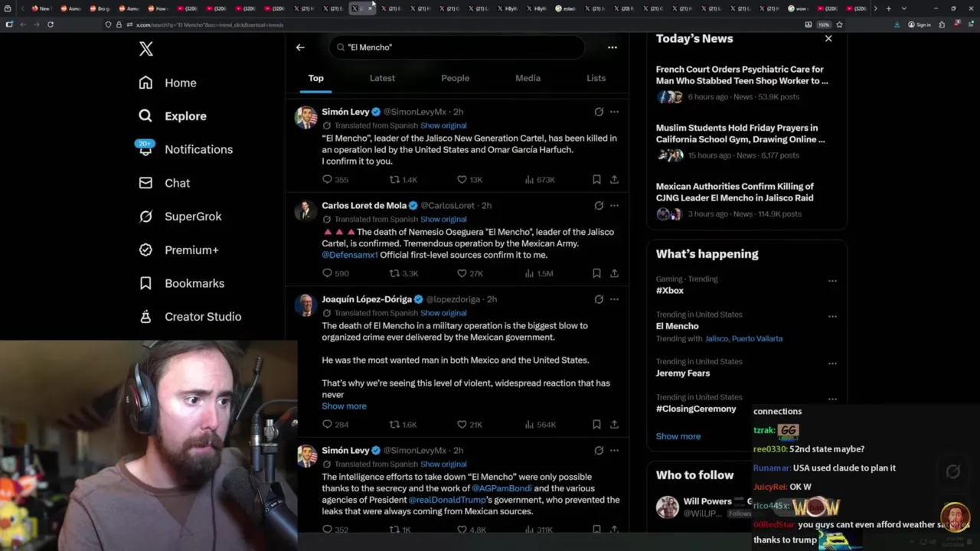Image resolution: width=980 pixels, height=551 pixels.
Task: Like the first Simón Levy post (13K)
Action: point(469,180)
